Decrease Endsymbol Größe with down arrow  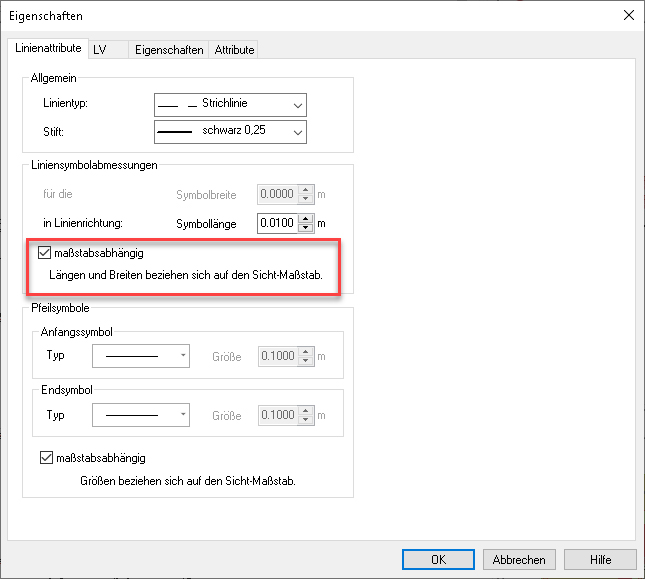click(x=306, y=419)
